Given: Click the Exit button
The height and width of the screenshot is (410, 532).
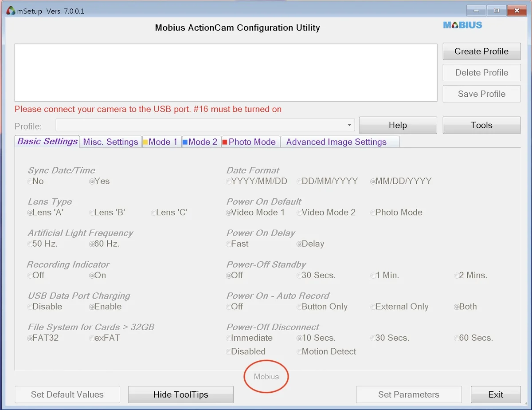Looking at the screenshot, I should 496,394.
